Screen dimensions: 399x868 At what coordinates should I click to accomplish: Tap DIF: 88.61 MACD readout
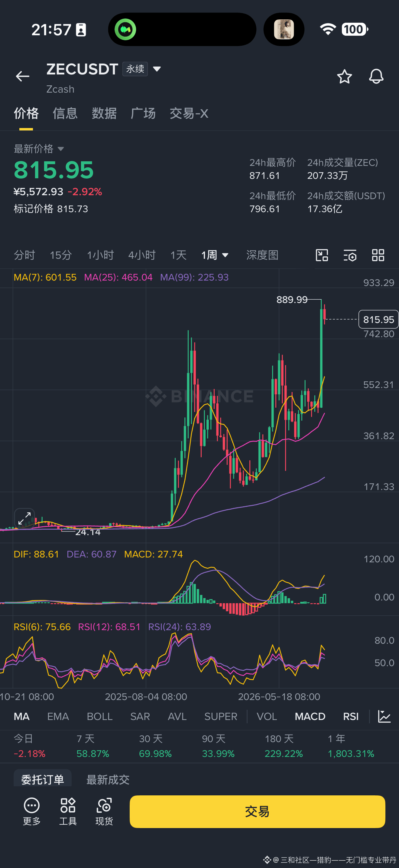pyautogui.click(x=36, y=554)
